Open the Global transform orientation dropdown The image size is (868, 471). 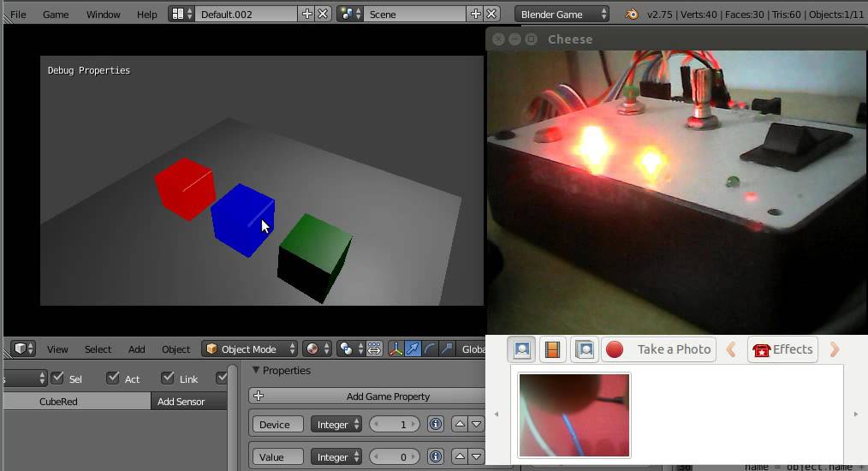[471, 349]
